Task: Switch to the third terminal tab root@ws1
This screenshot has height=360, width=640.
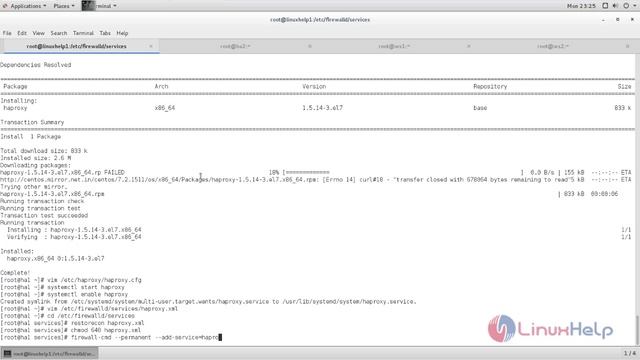Action: click(x=394, y=46)
